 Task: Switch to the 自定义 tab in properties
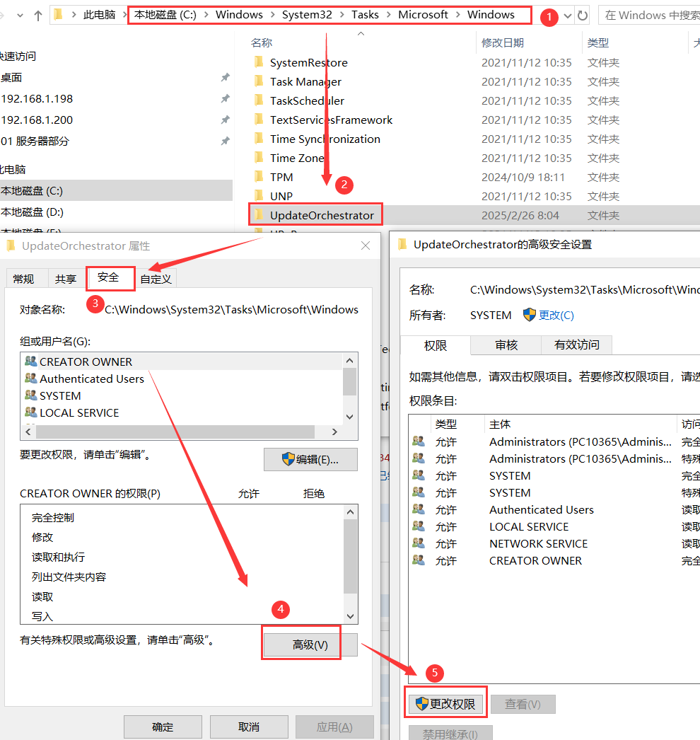[x=156, y=279]
